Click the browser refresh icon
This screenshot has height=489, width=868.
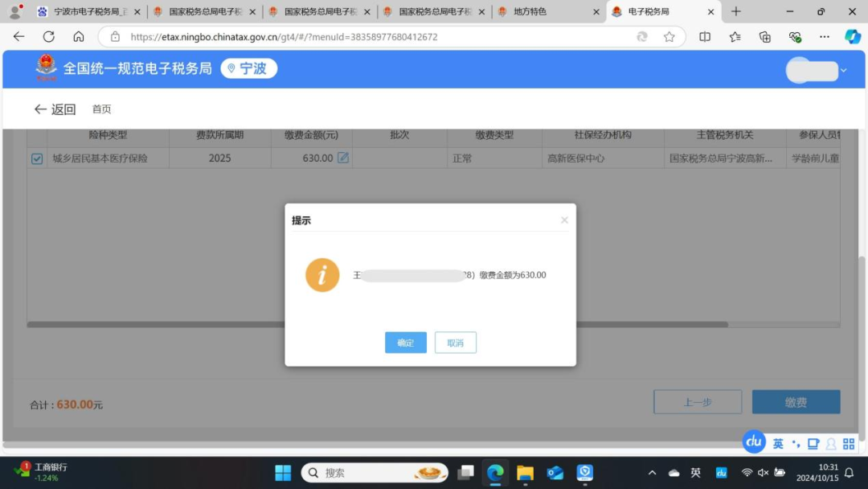pos(49,37)
